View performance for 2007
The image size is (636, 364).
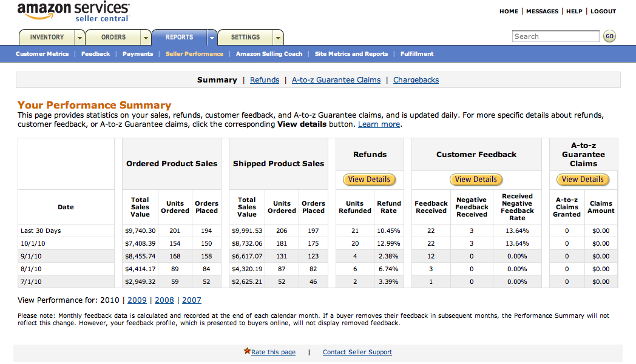pos(191,300)
